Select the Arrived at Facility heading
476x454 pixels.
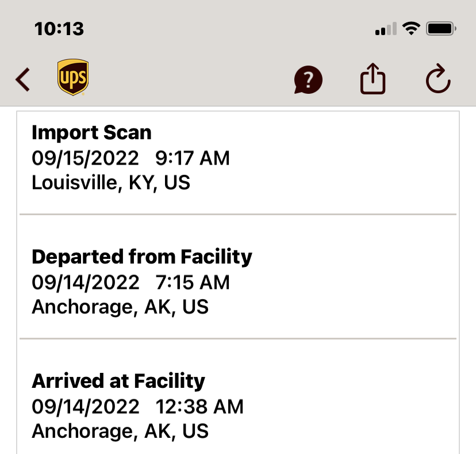[x=118, y=381]
